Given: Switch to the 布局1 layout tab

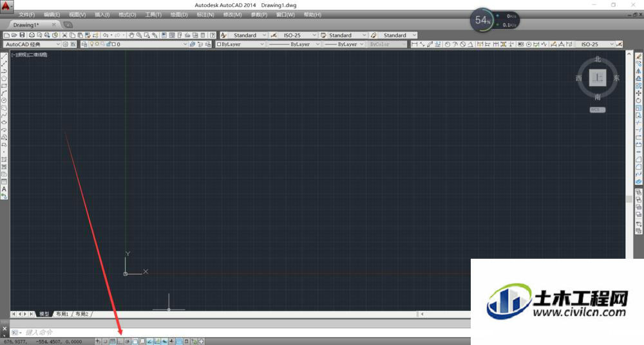Looking at the screenshot, I should [x=62, y=314].
